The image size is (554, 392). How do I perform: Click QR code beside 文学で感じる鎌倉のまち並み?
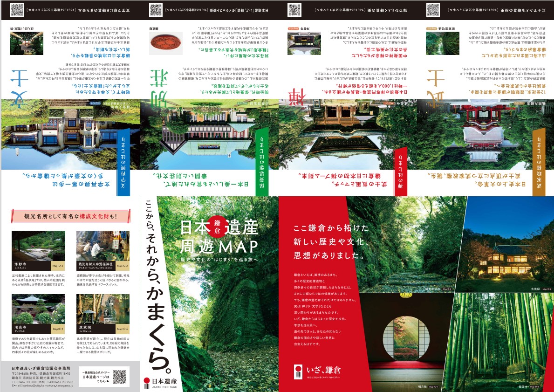coord(17,10)
